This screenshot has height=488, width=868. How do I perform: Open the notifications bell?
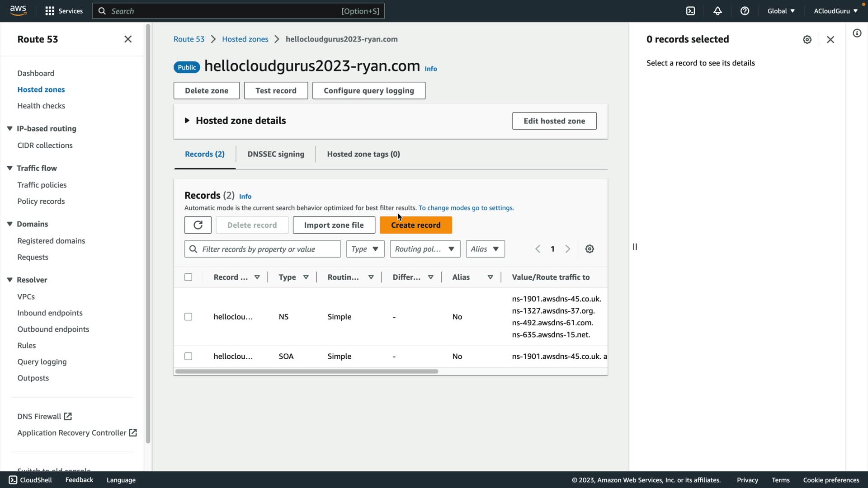click(x=717, y=11)
